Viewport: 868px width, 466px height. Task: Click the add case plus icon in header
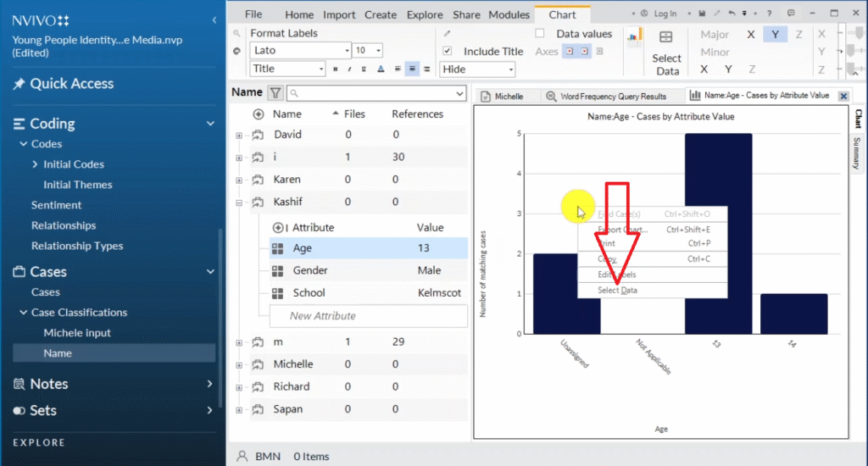pyautogui.click(x=259, y=114)
